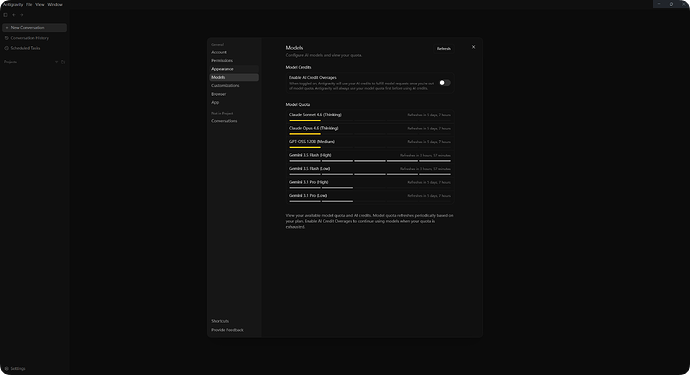The width and height of the screenshot is (690, 375).
Task: Open Settings at the sidebar bottom
Action: click(15, 368)
